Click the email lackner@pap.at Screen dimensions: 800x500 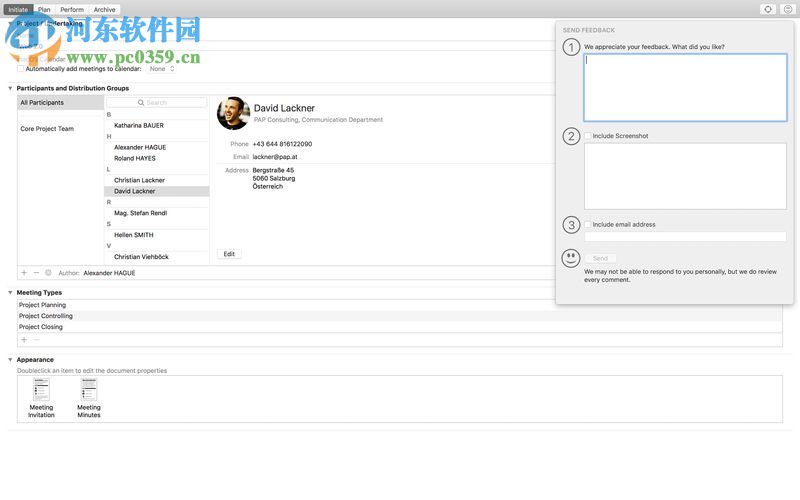(275, 157)
